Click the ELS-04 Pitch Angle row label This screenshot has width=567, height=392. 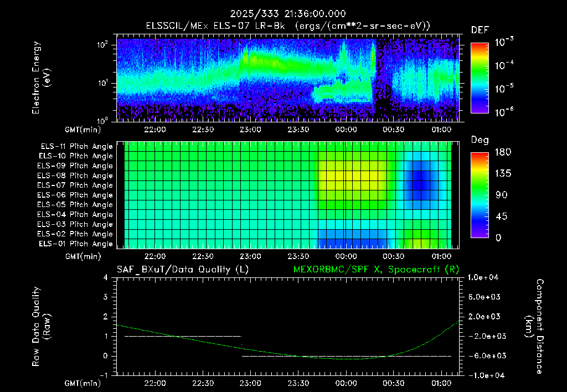click(x=75, y=214)
